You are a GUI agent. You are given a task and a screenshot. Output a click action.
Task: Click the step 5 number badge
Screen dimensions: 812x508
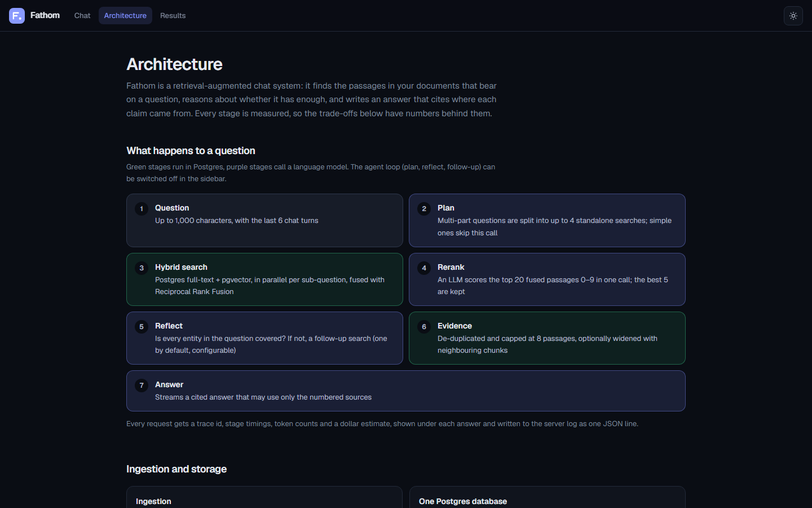[142, 327]
